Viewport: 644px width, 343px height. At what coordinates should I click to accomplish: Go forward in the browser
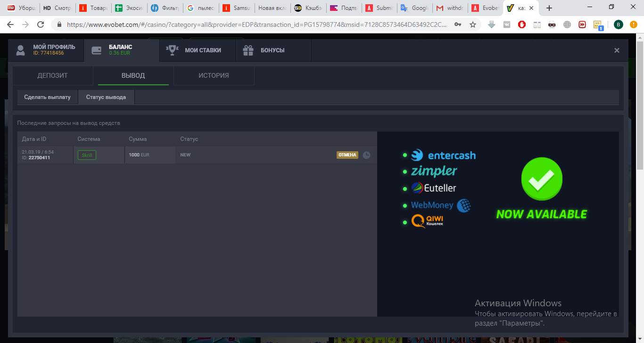point(25,24)
